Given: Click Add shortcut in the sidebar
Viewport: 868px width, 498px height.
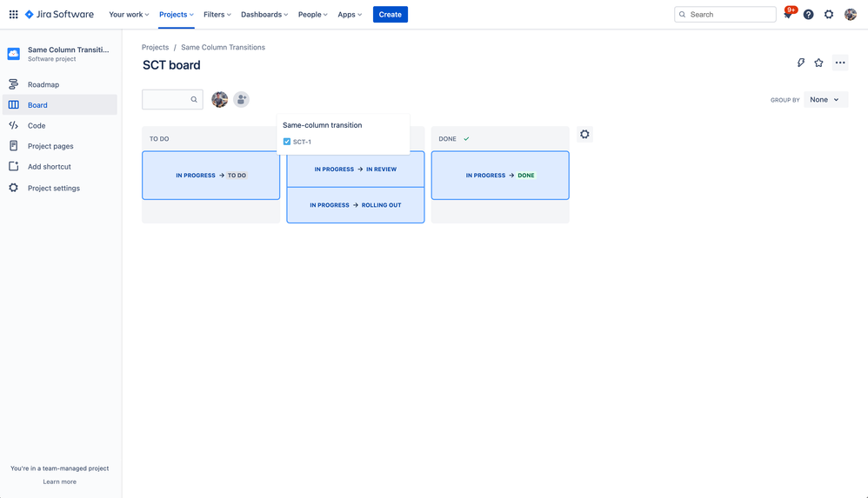Looking at the screenshot, I should pos(60,167).
